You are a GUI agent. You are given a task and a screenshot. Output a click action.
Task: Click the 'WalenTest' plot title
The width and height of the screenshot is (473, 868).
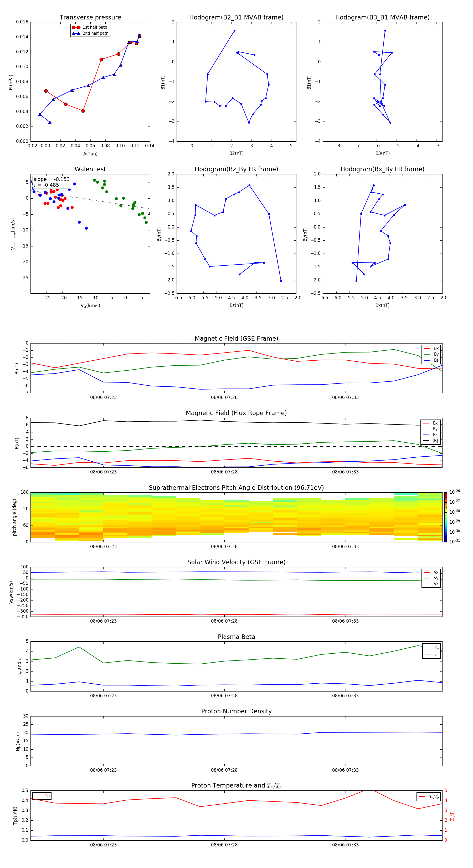tap(90, 169)
